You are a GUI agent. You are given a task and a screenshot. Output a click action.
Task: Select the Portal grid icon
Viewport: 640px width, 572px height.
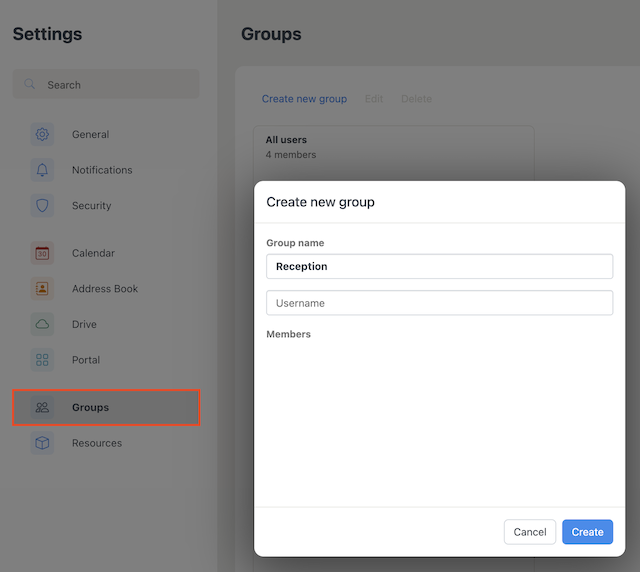[x=42, y=360]
